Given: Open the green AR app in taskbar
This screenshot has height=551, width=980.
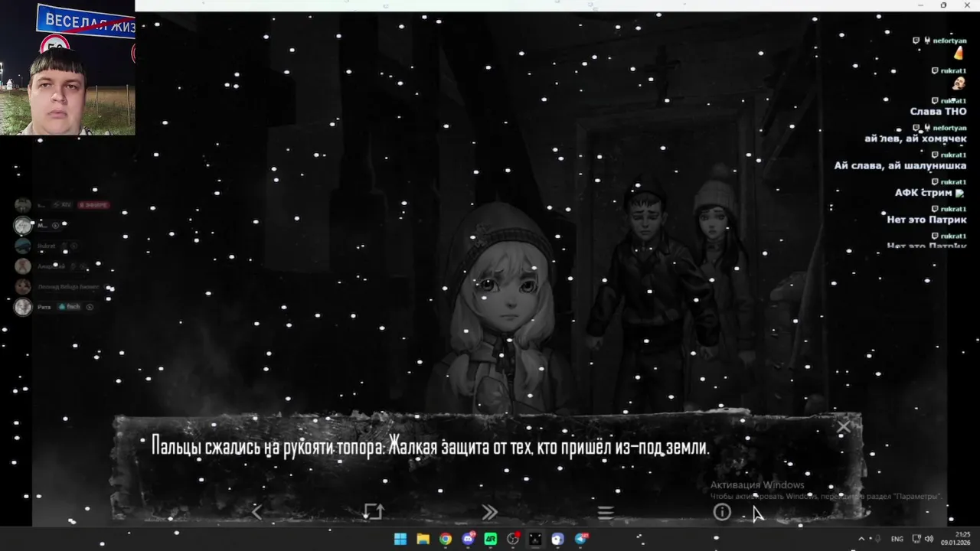Looking at the screenshot, I should [491, 539].
